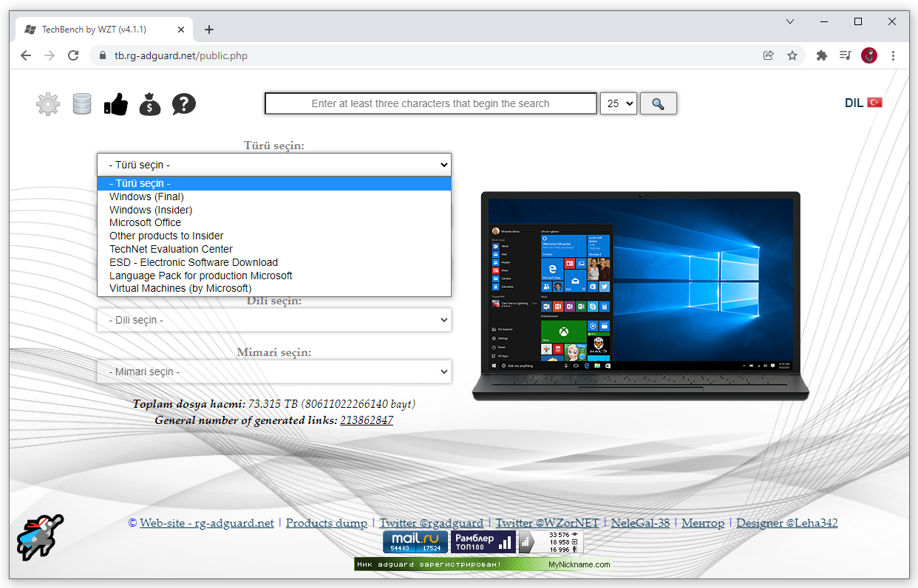Click the settings gear icon

click(48, 104)
